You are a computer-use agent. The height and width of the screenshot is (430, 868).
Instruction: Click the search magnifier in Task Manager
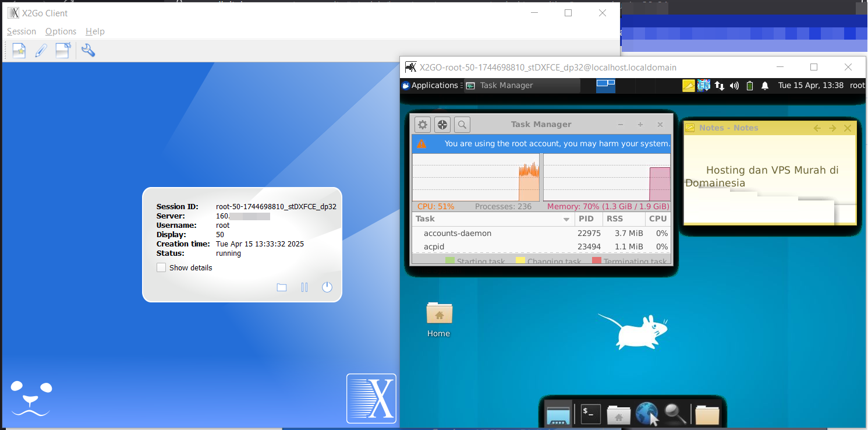462,125
